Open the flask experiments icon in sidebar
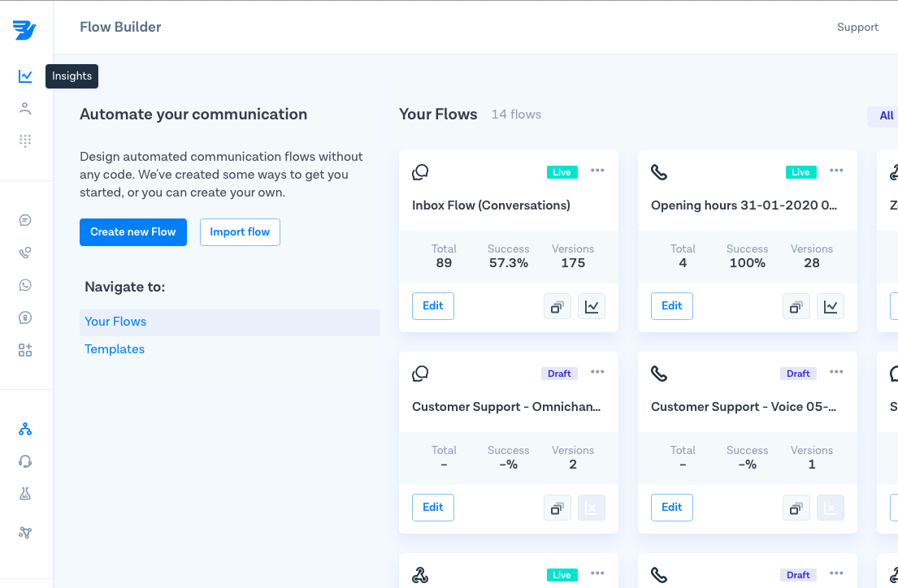The height and width of the screenshot is (588, 898). click(x=25, y=494)
